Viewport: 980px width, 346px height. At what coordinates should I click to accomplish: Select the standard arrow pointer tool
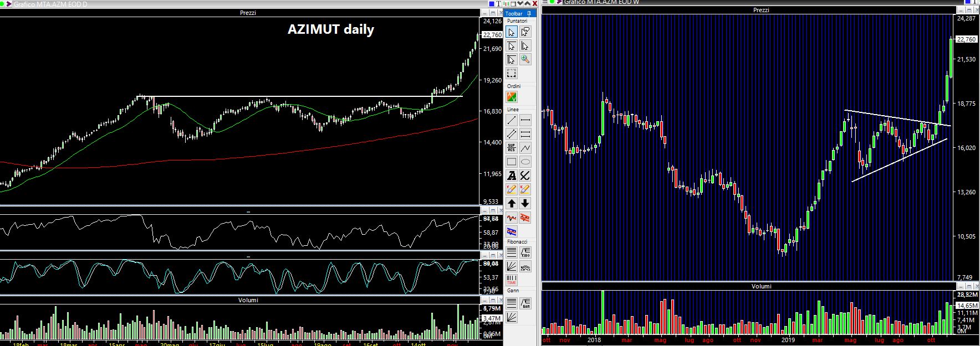click(x=512, y=32)
